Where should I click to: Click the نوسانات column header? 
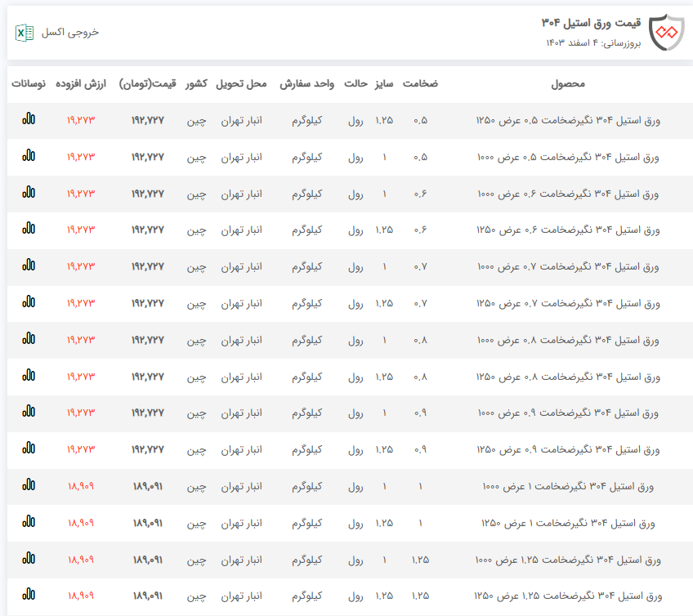coord(29,83)
